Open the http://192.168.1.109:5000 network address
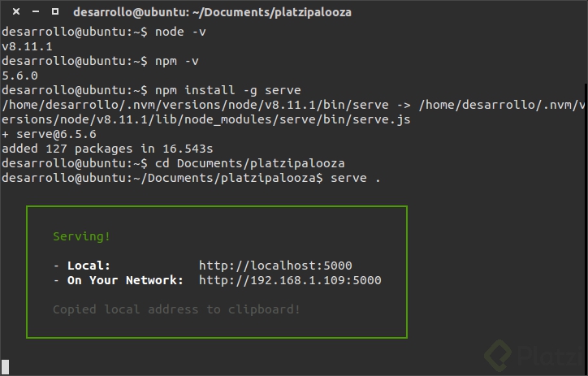The height and width of the screenshot is (376, 588). [x=289, y=280]
